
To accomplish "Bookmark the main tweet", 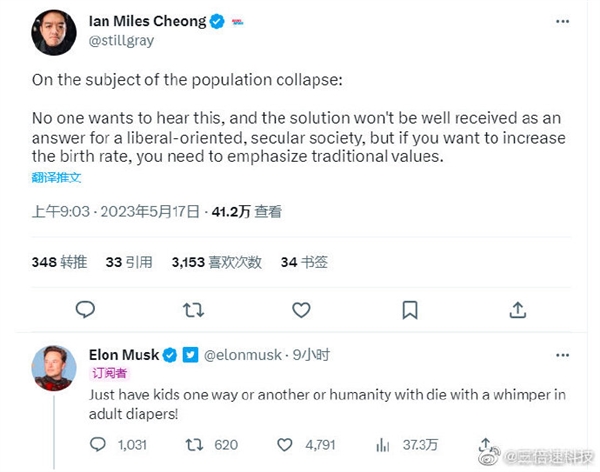I will tap(410, 310).
